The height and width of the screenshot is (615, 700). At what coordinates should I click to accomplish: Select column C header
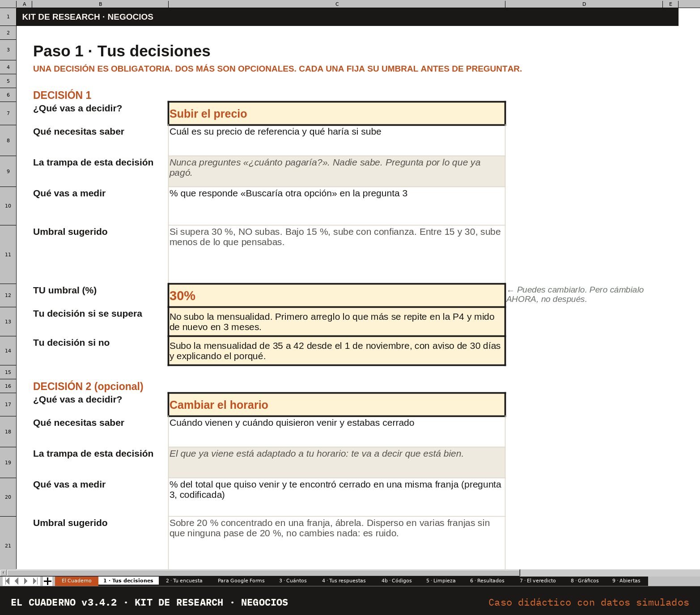pos(337,4)
